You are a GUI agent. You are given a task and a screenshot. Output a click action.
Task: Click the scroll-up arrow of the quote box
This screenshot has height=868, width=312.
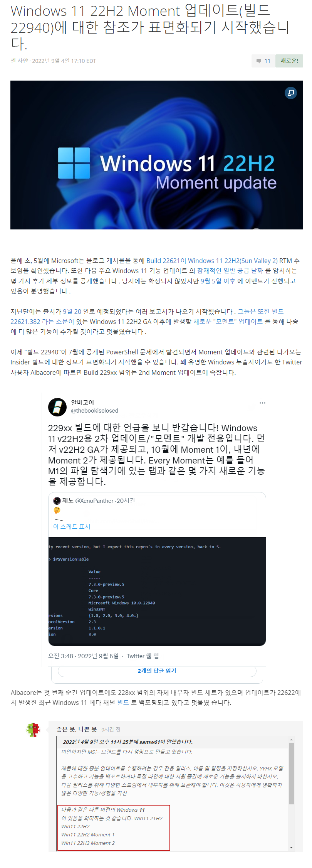click(x=292, y=740)
